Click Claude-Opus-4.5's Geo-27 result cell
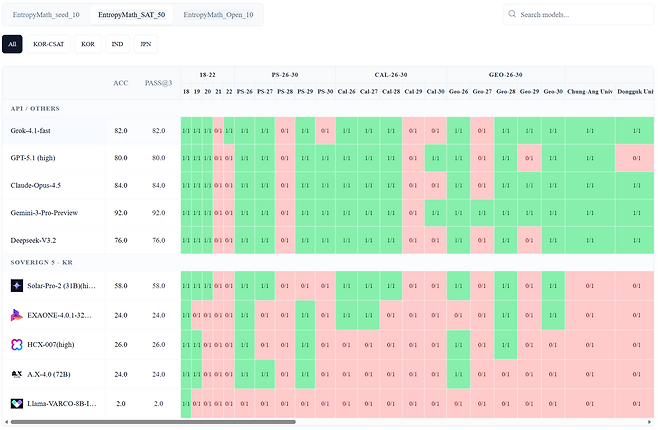 (482, 185)
